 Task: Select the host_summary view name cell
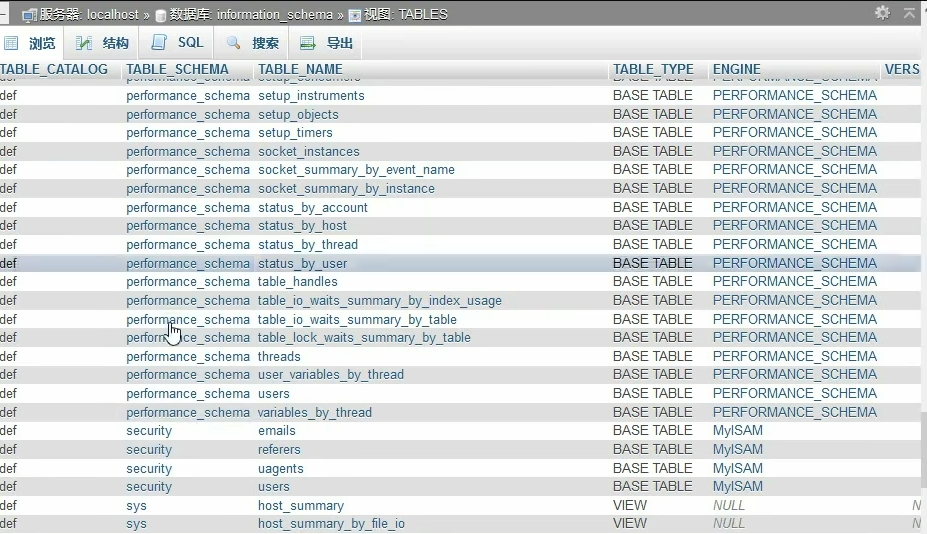click(x=300, y=506)
